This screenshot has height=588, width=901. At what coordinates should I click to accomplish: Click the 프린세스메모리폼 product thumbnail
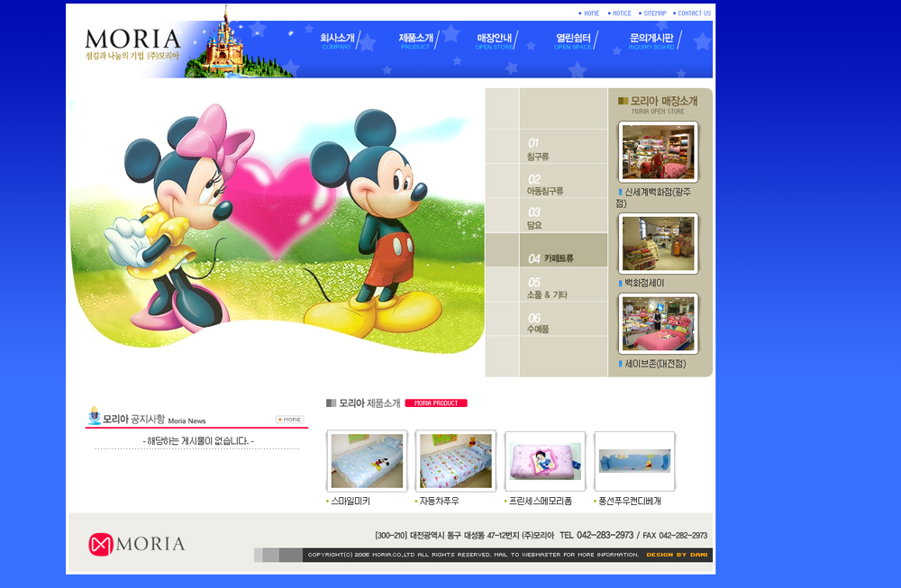tap(545, 461)
